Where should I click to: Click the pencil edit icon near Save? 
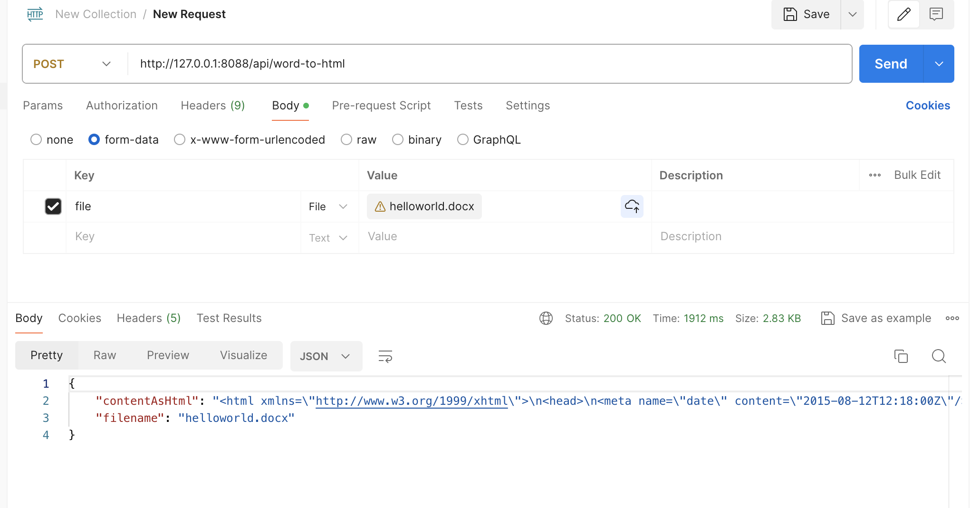coord(904,14)
